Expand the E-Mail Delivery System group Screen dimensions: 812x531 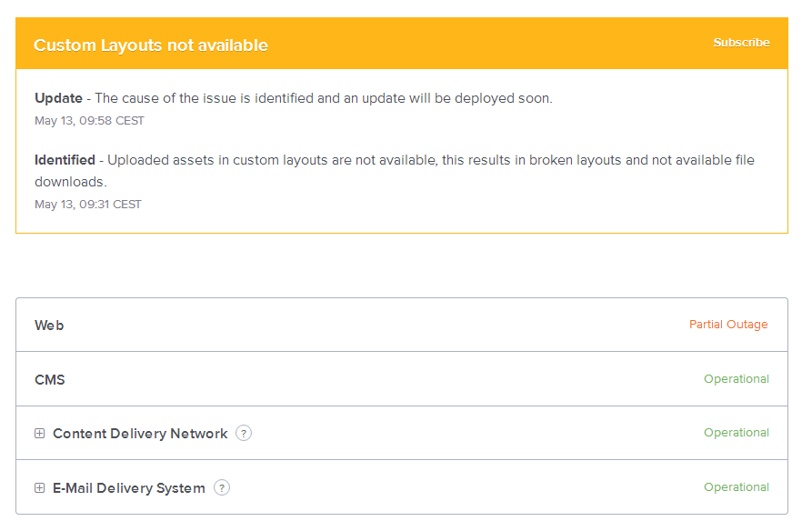coord(39,488)
